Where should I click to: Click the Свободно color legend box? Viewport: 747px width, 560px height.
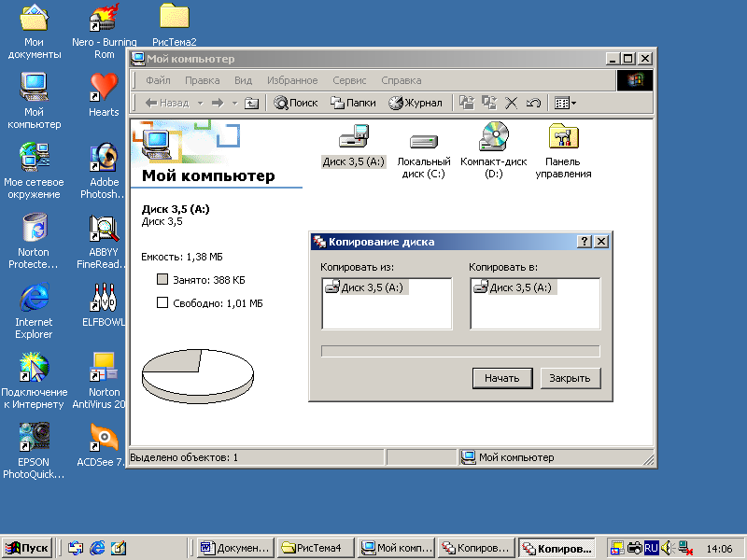pyautogui.click(x=162, y=302)
